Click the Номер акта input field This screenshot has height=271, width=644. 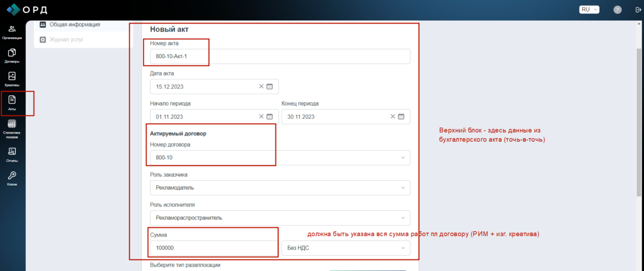click(x=280, y=57)
